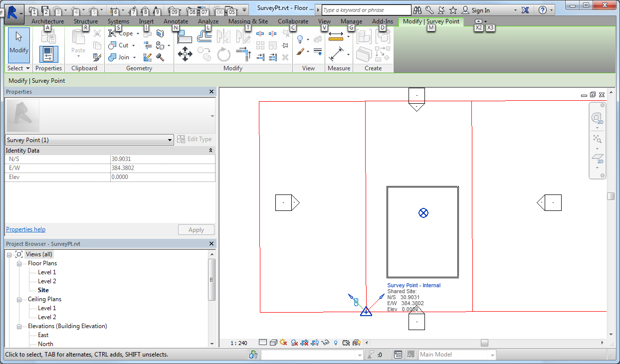
Task: Click the Favorites star icon
Action: point(453,10)
